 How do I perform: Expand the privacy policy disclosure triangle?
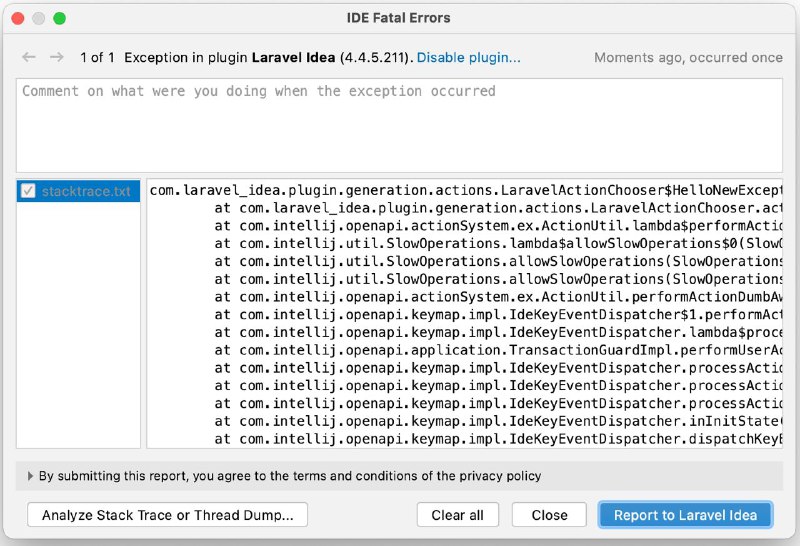[x=30, y=476]
